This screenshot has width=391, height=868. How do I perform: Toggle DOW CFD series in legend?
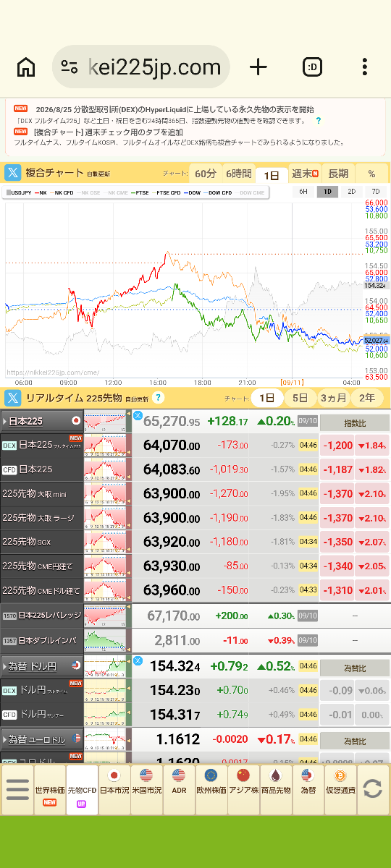pos(219,193)
